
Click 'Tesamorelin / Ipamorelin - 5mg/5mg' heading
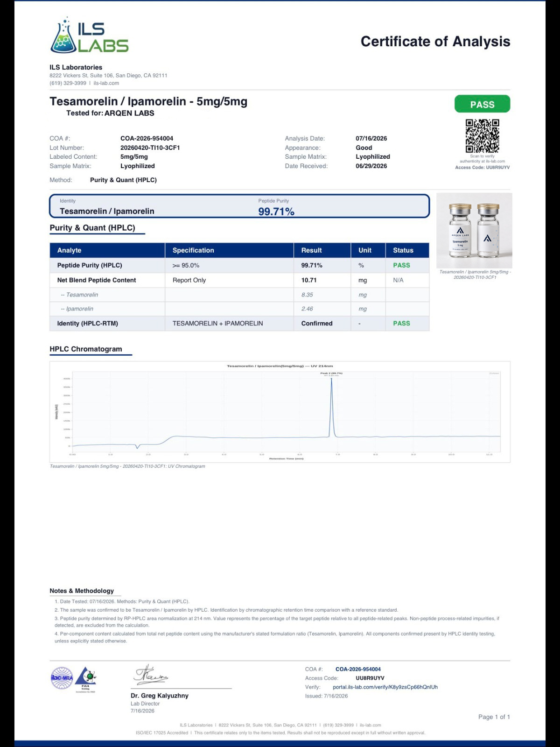[148, 101]
